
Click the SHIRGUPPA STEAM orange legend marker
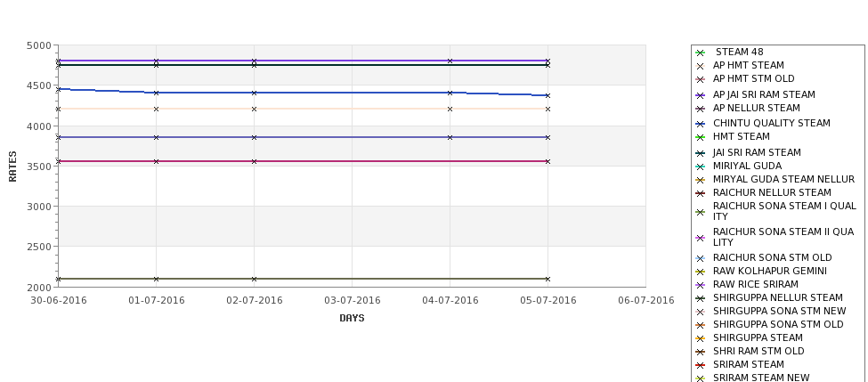coord(700,338)
